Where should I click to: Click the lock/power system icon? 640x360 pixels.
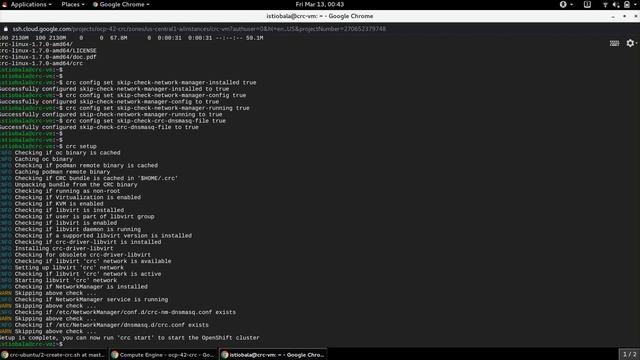[627, 4]
